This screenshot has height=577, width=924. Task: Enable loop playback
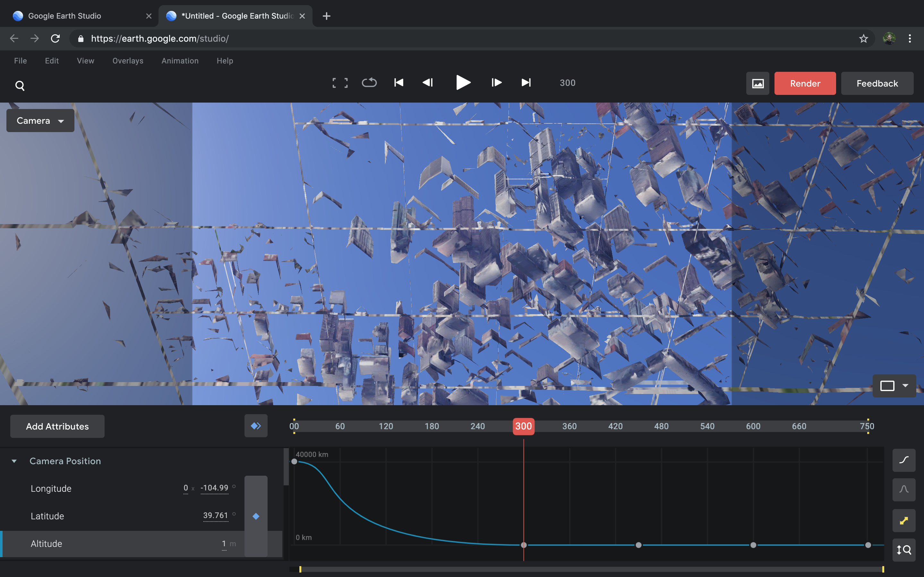coord(369,83)
